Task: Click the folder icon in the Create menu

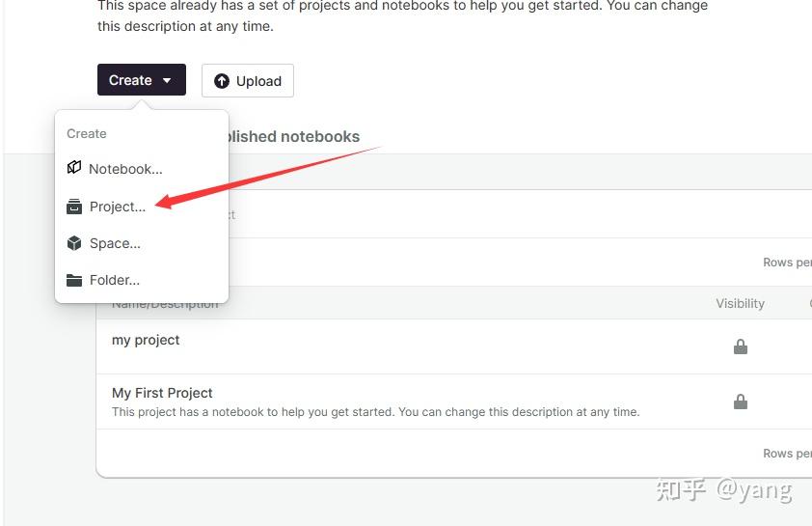Action: coord(74,281)
